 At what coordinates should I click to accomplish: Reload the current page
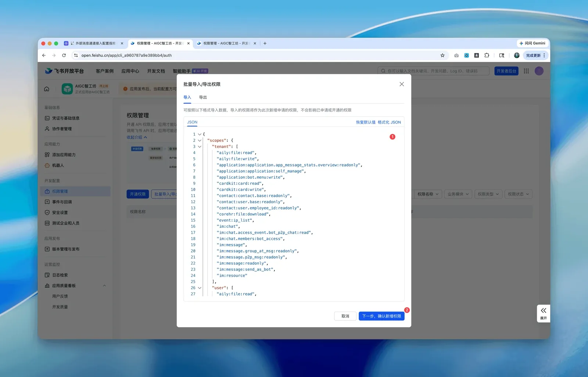pos(64,55)
